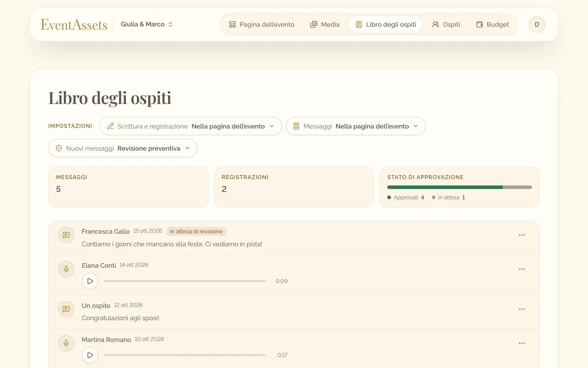Open the Nuovi messaggi Revisione preventiva dropdown

click(123, 148)
